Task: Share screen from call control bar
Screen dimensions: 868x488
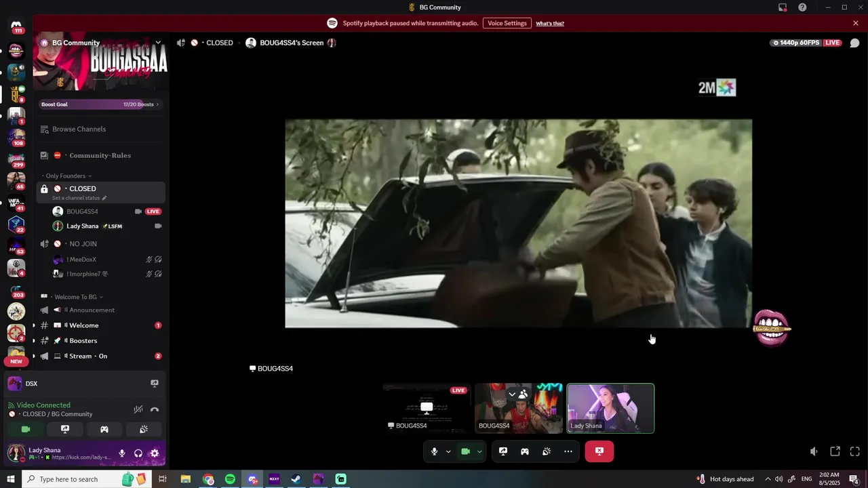Action: pyautogui.click(x=503, y=451)
